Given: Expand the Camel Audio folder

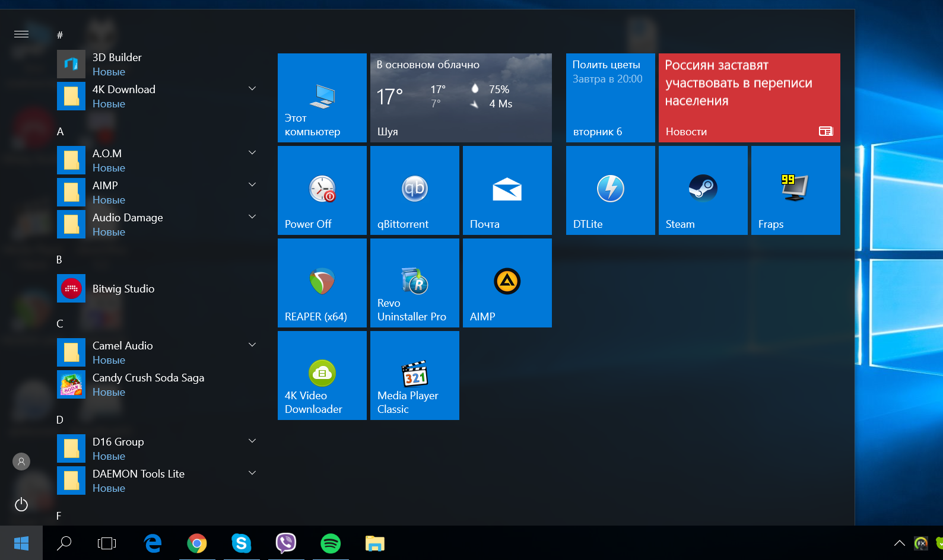Looking at the screenshot, I should (x=252, y=345).
